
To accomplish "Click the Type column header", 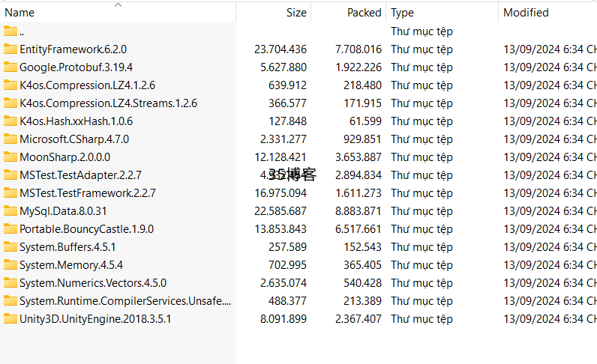I will pos(403,13).
